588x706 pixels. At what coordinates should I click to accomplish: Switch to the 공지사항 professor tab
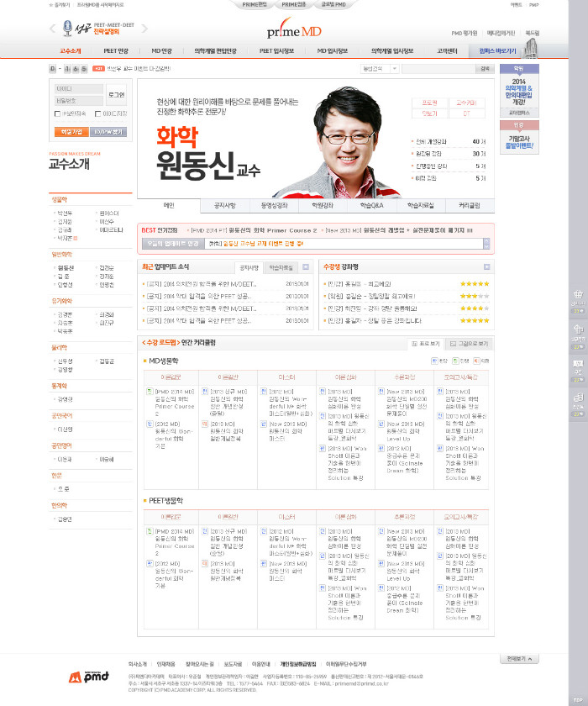coord(225,205)
